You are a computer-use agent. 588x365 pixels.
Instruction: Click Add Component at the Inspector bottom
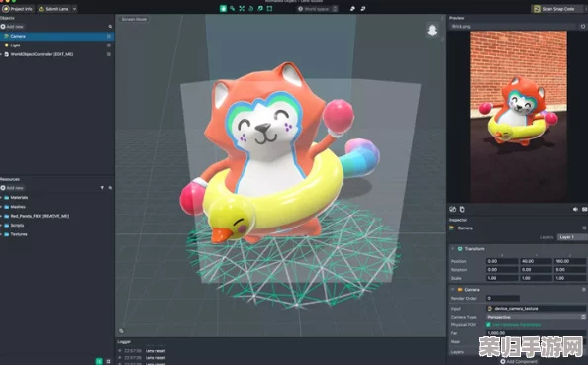[x=519, y=362]
